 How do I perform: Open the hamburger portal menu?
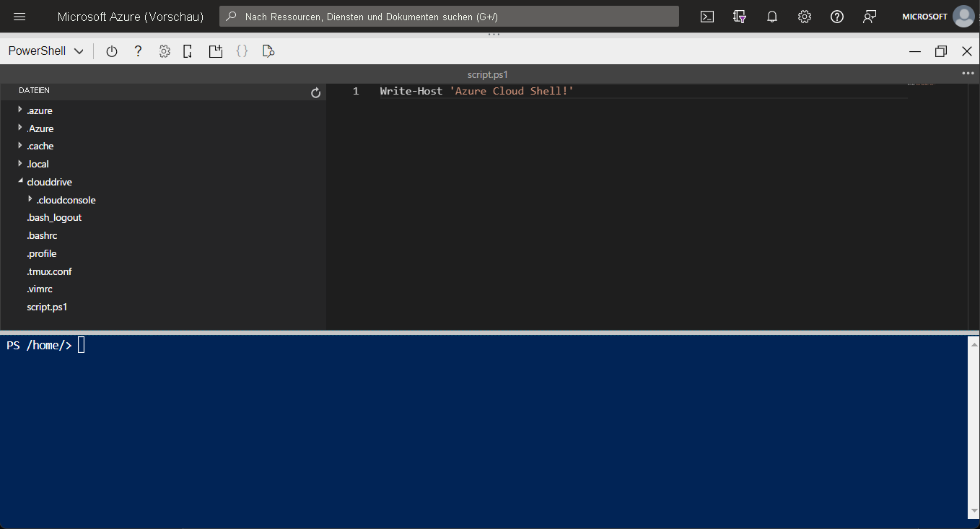pyautogui.click(x=19, y=17)
